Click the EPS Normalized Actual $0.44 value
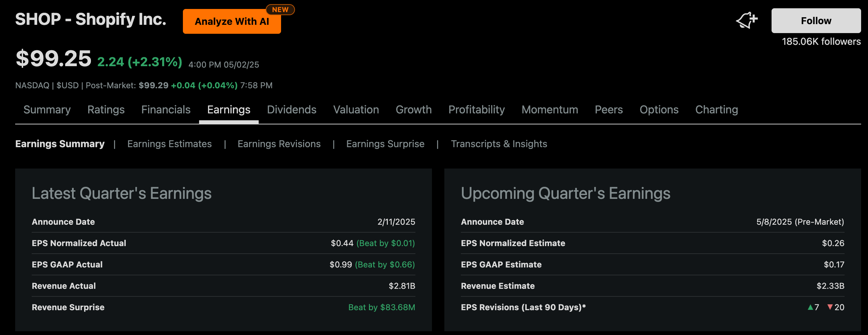The width and height of the screenshot is (868, 335). [342, 243]
